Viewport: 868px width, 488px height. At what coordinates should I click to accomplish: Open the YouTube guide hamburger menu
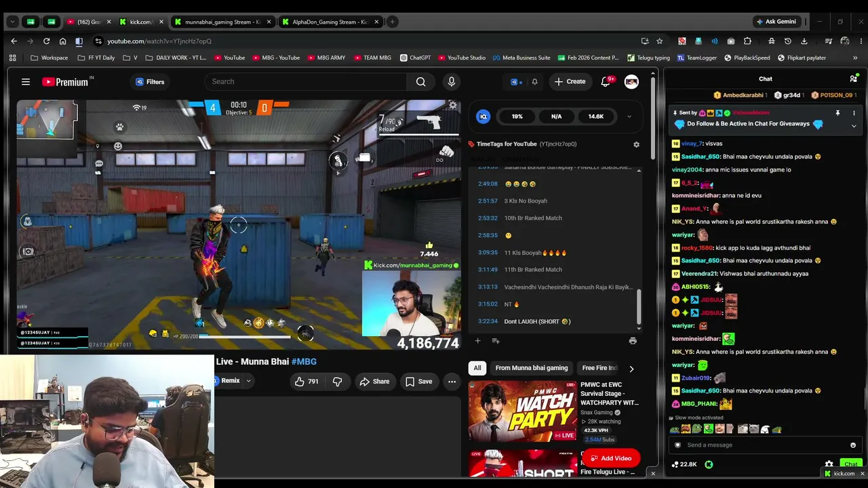click(x=26, y=82)
